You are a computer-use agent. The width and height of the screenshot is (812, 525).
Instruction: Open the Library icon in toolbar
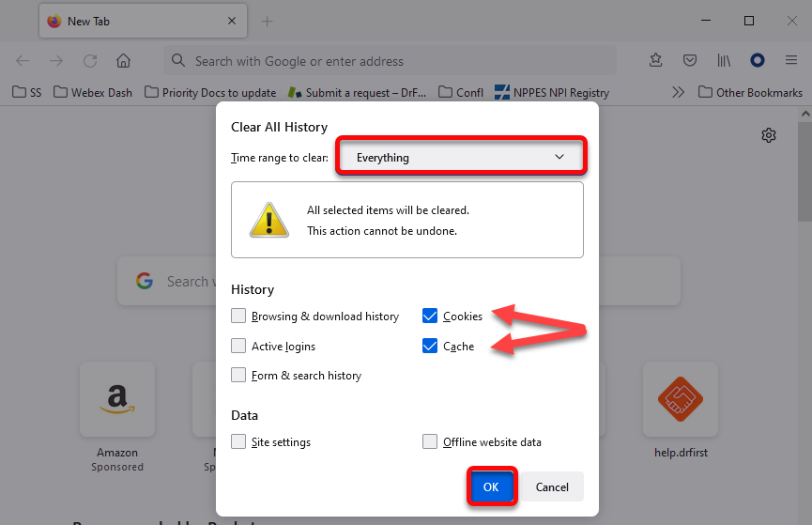[x=724, y=61]
